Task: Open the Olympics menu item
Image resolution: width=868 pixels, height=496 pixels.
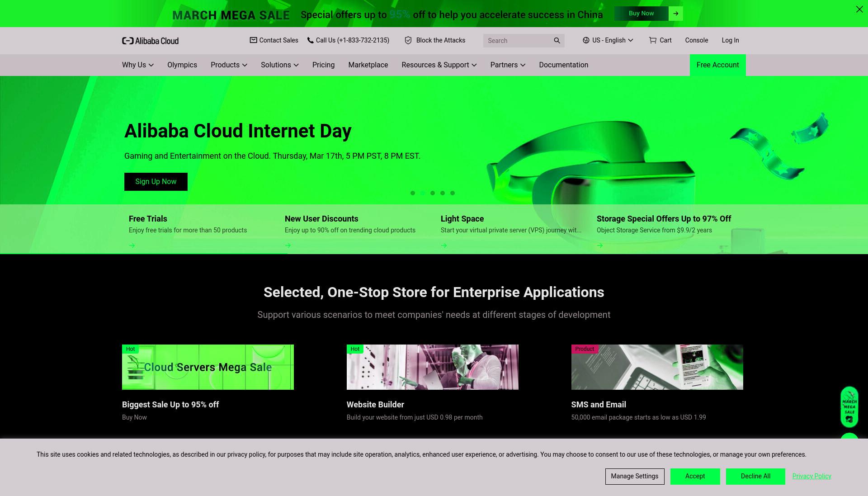Action: click(x=182, y=65)
